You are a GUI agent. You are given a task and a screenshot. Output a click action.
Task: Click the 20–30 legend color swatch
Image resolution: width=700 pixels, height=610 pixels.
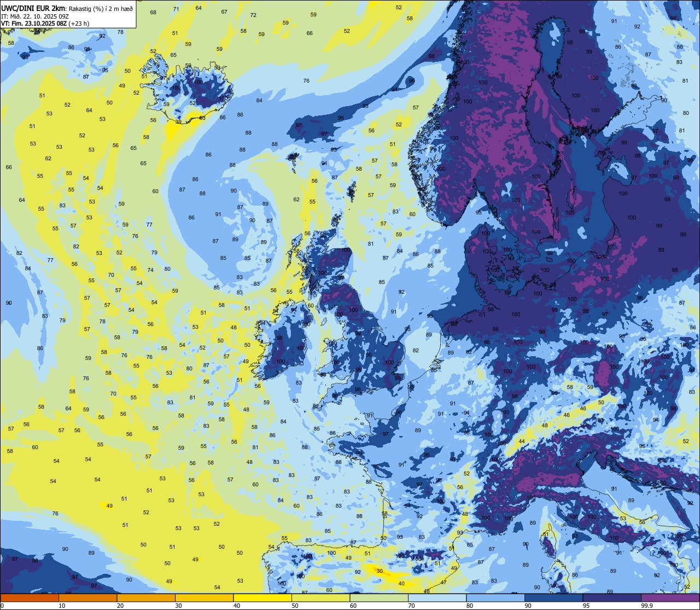[x=146, y=597]
